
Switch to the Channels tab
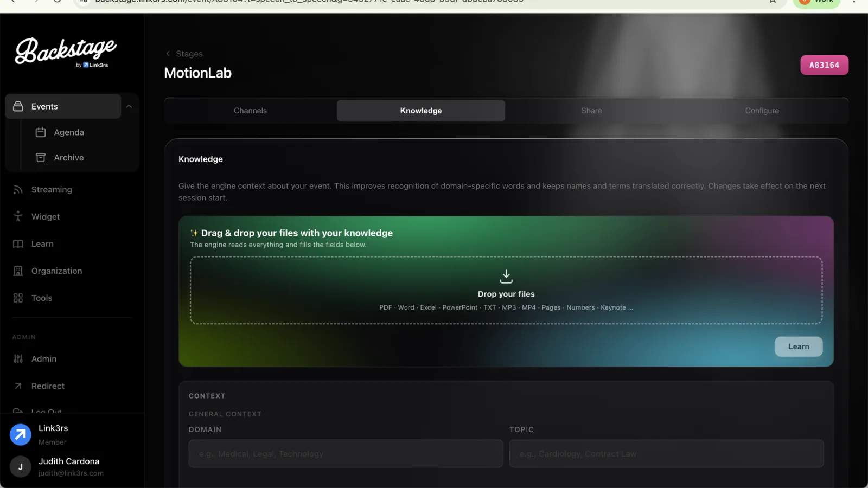coord(250,111)
